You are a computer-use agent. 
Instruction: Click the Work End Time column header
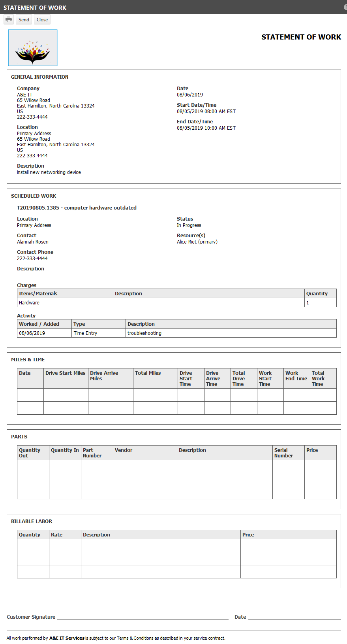point(296,378)
